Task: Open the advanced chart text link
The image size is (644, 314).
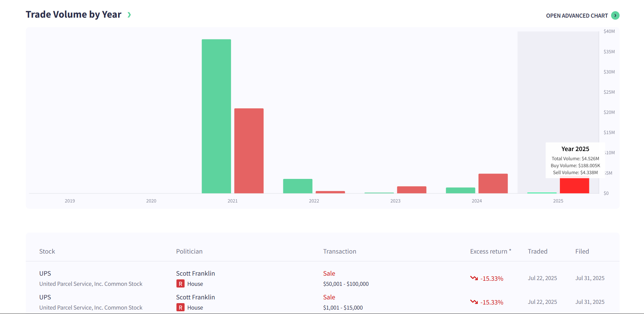Action: coord(576,16)
